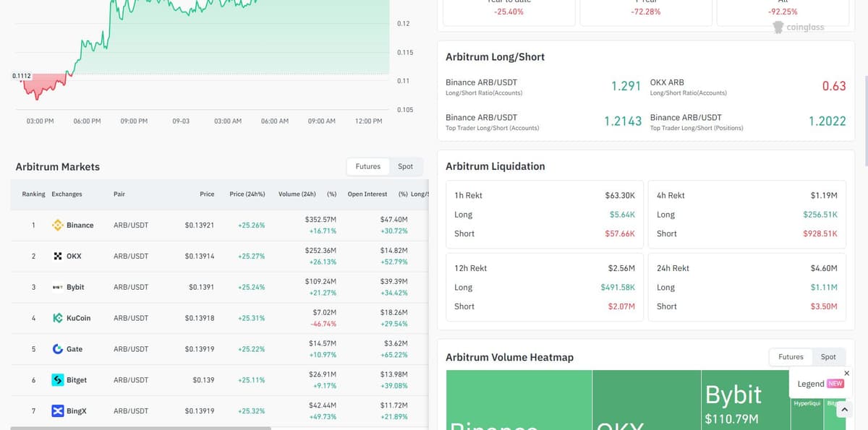Click Binance open interest $47.40M
Screen dimensions: 868x430
394,219
